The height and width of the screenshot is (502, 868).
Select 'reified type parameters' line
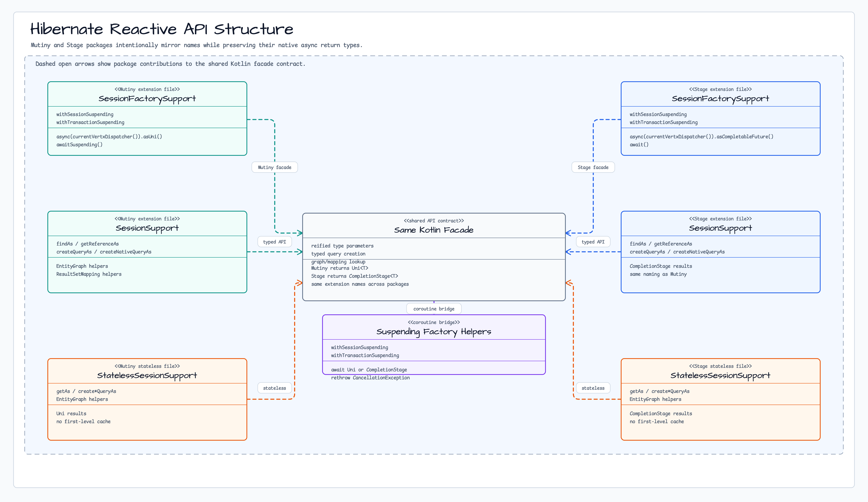point(342,246)
